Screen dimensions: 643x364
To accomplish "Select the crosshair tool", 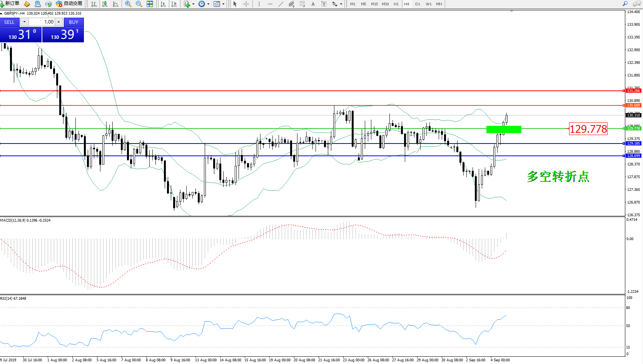I will coord(246,4).
